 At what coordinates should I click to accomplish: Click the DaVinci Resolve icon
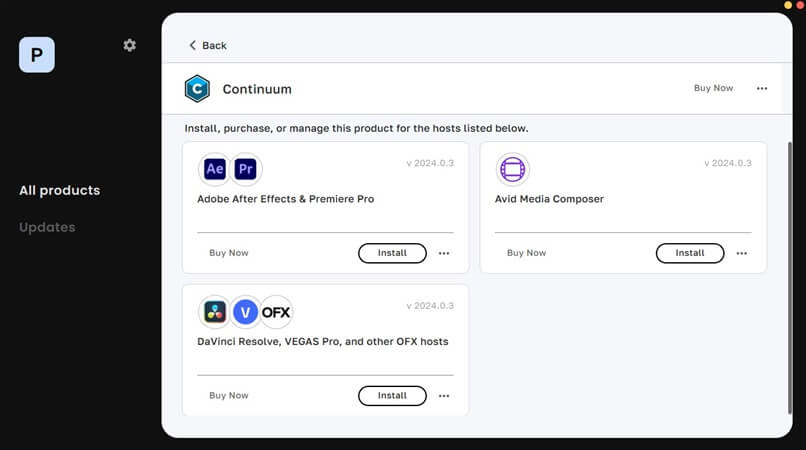click(x=214, y=312)
